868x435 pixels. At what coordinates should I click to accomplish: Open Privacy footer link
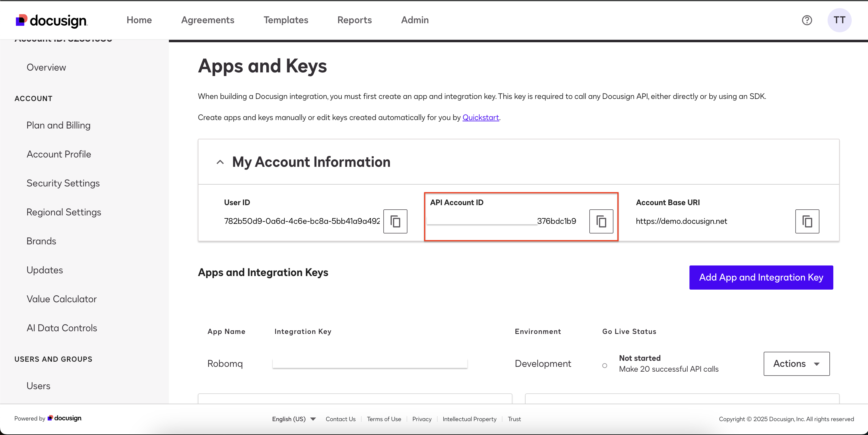pyautogui.click(x=422, y=419)
